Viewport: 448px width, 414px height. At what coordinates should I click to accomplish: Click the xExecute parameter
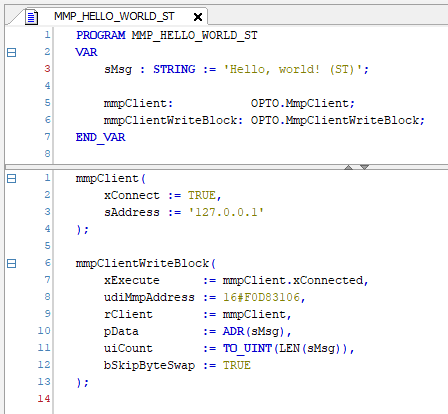point(132,280)
